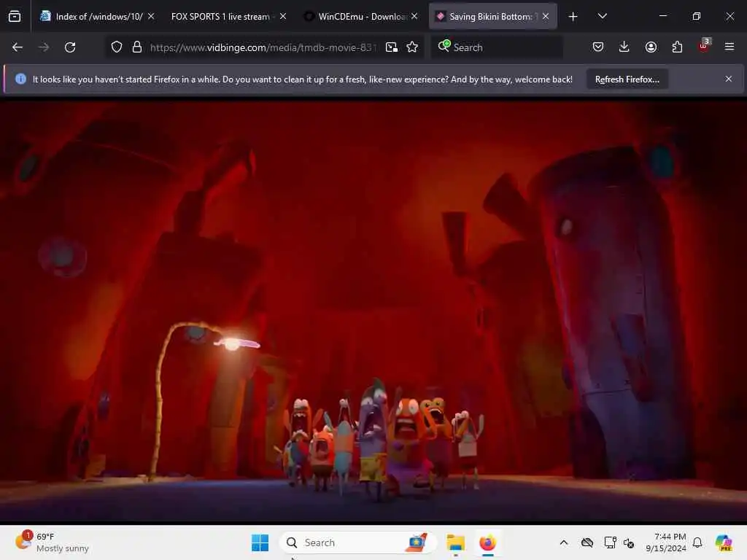Switch to WinCDEmu - Download tab
This screenshot has height=560, width=747.
click(360, 16)
